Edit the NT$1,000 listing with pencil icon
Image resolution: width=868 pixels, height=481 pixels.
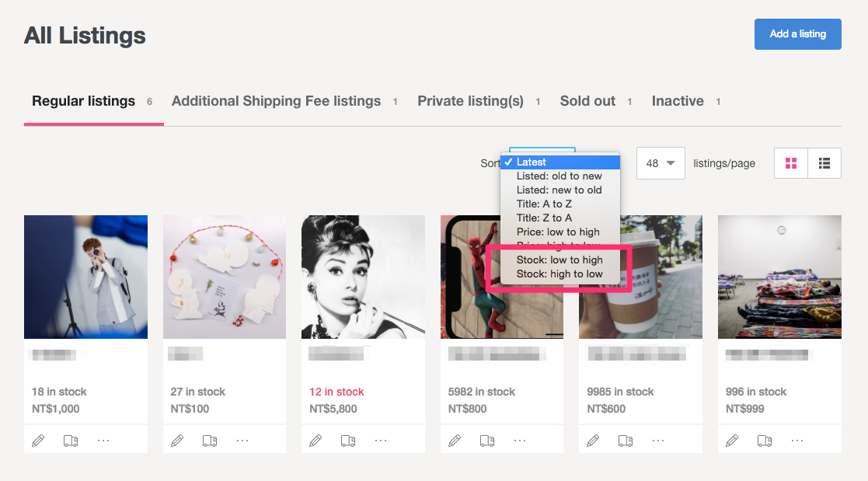[38, 441]
